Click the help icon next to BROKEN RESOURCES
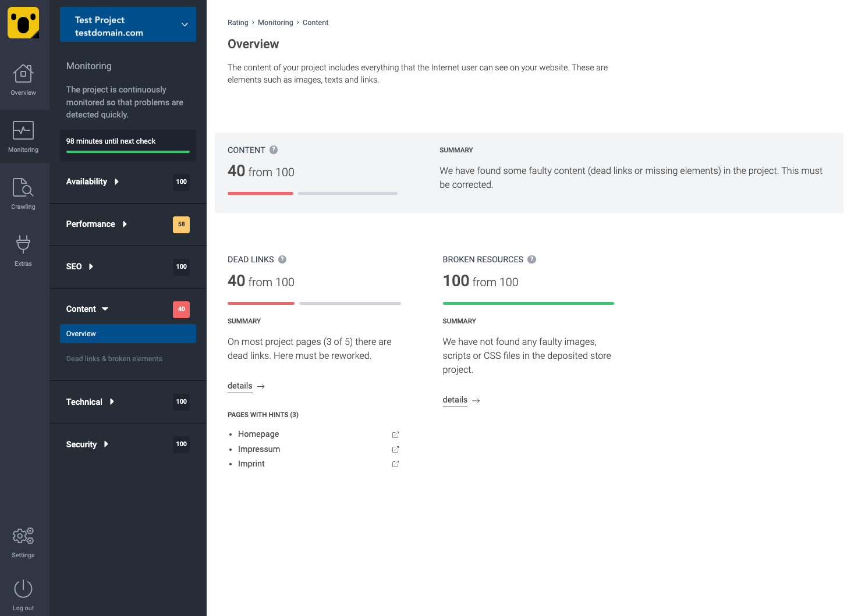 coord(531,259)
